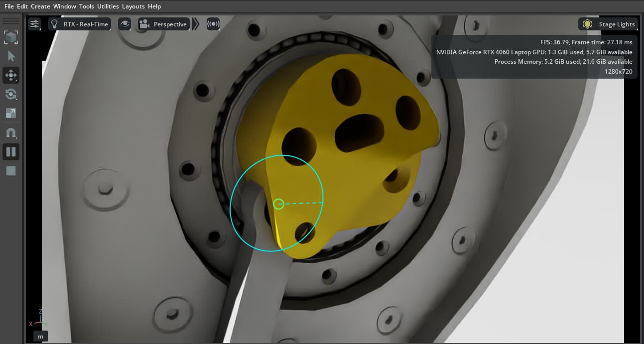The width and height of the screenshot is (644, 344).
Task: Toggle the eye display visibility menu
Action: click(125, 24)
